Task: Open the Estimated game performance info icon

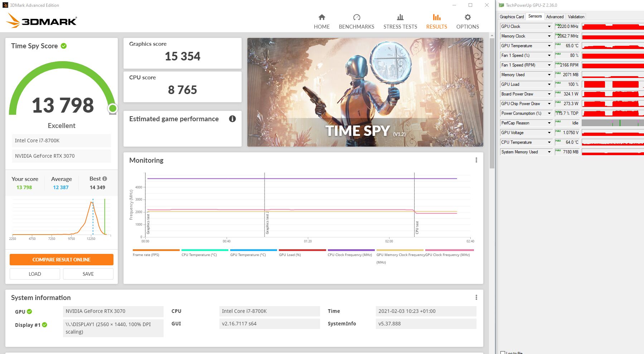Action: tap(232, 119)
